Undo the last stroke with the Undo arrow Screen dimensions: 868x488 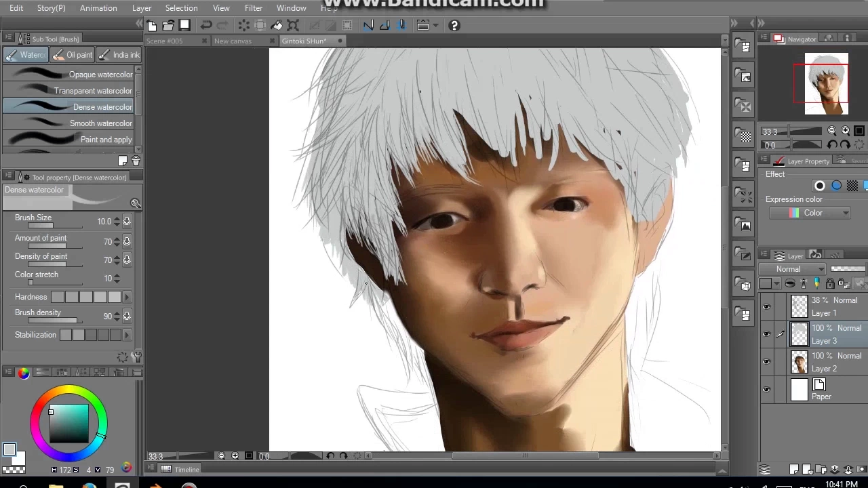click(206, 26)
